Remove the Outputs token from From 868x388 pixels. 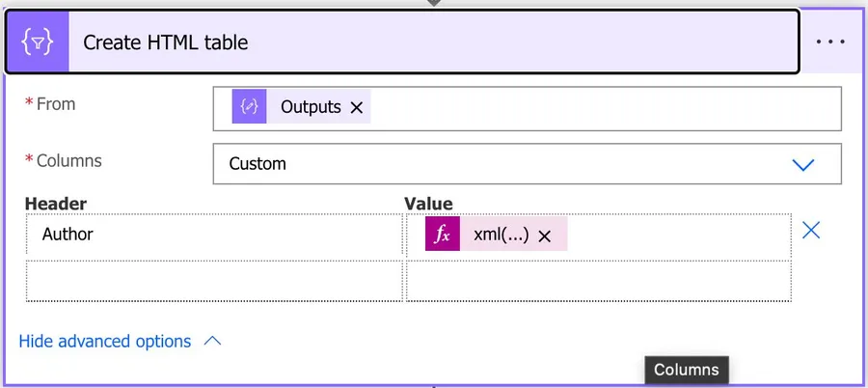[357, 108]
